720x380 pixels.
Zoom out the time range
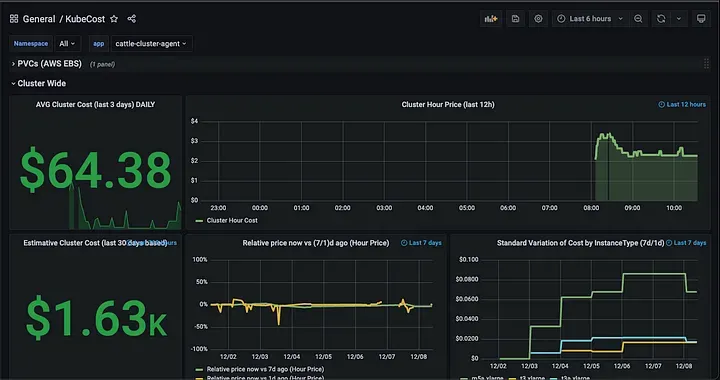tap(638, 19)
